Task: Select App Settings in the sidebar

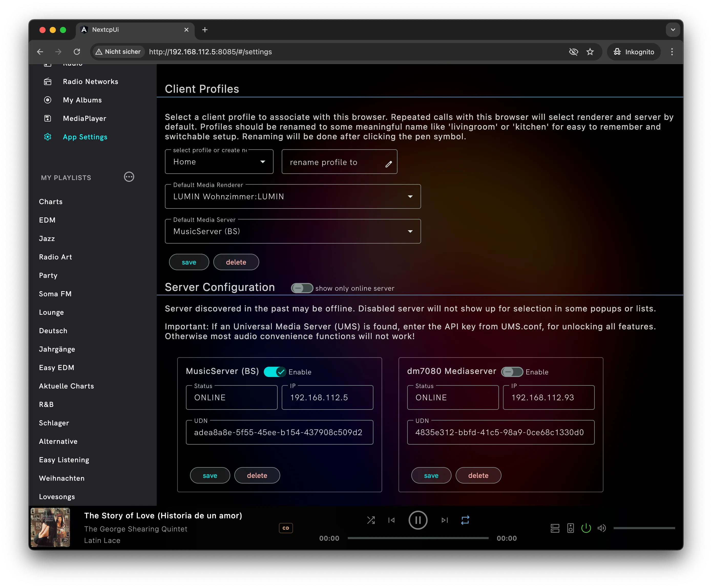Action: (x=85, y=137)
